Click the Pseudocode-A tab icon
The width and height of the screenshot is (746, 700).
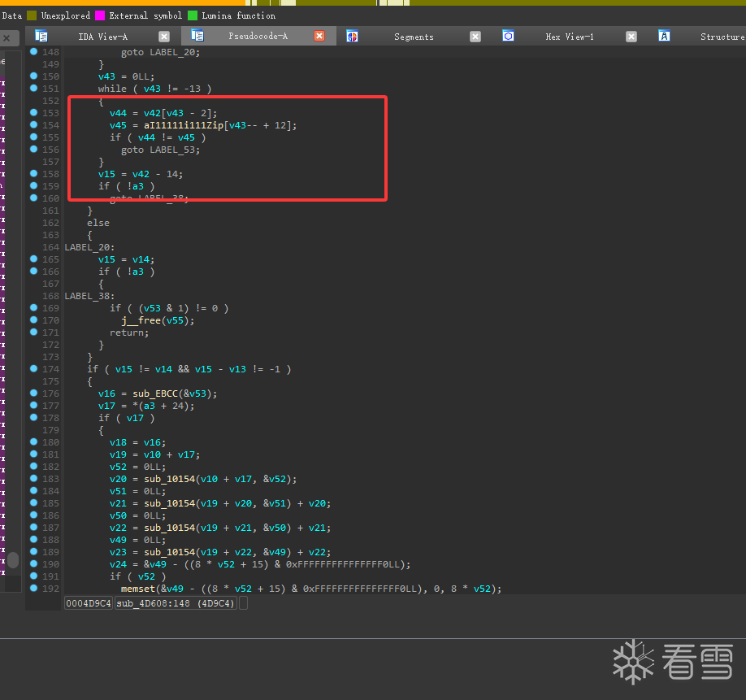tap(197, 36)
